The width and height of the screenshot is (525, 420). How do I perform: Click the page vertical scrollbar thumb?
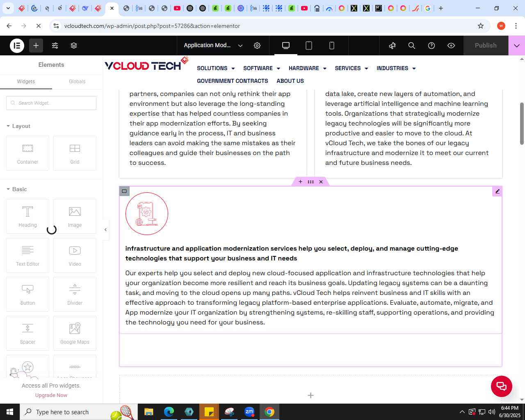click(522, 123)
